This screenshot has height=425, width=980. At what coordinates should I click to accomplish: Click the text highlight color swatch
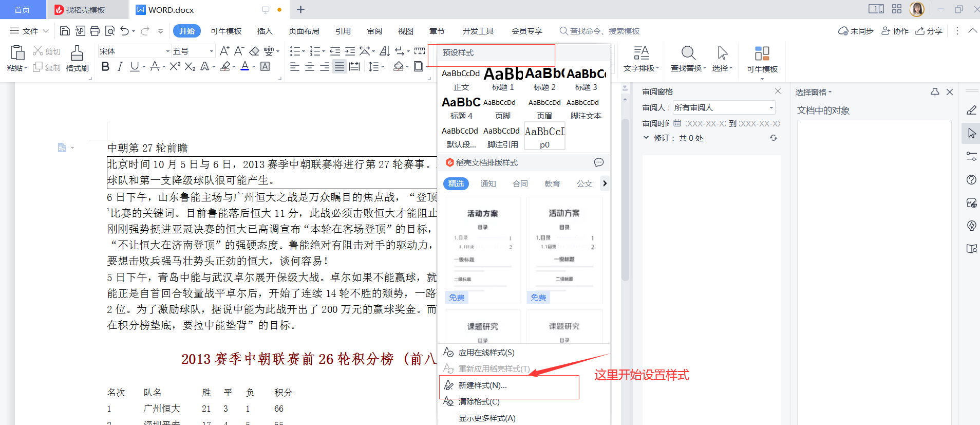[225, 66]
